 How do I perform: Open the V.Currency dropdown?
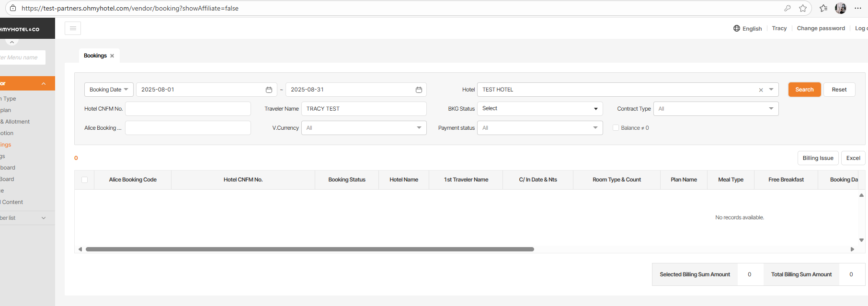[364, 128]
